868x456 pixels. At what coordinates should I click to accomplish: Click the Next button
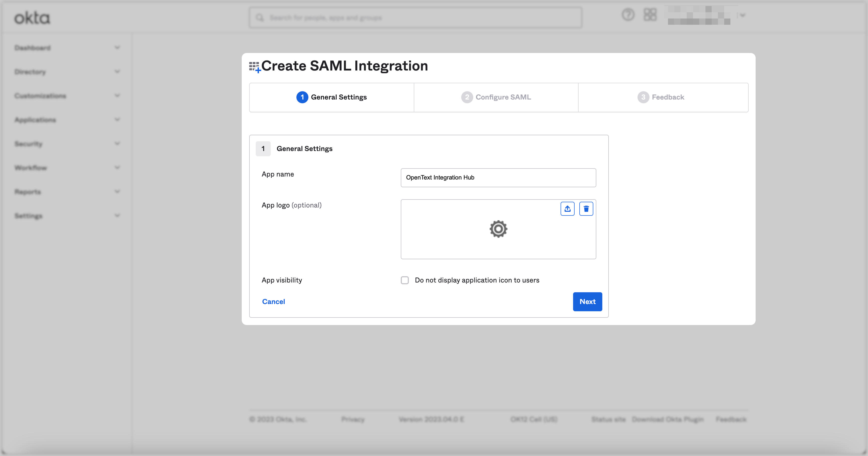pos(587,301)
